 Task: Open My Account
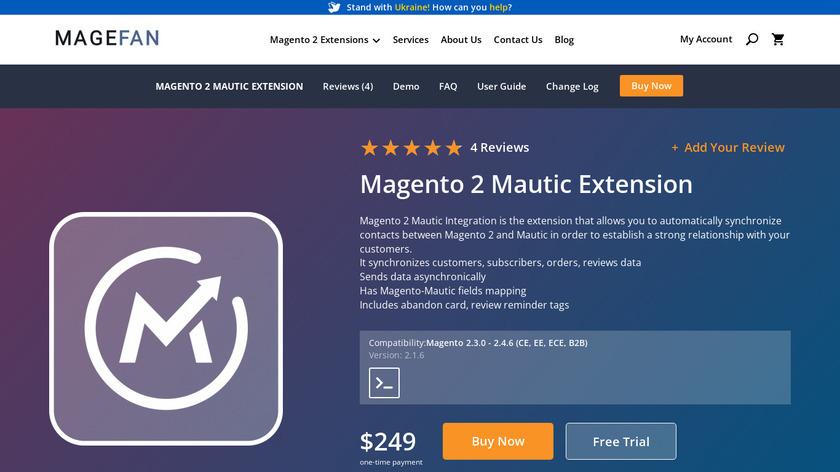point(706,39)
